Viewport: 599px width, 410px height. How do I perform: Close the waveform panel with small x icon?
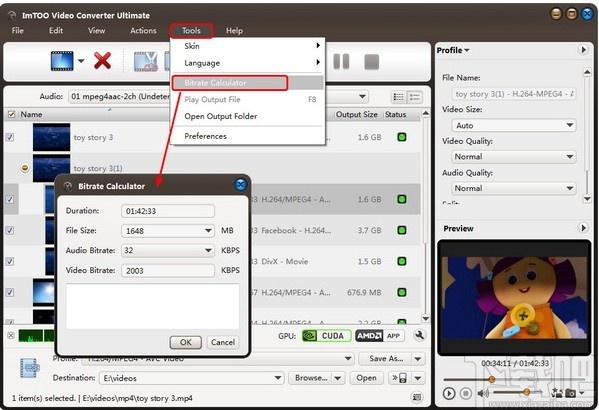(11, 335)
